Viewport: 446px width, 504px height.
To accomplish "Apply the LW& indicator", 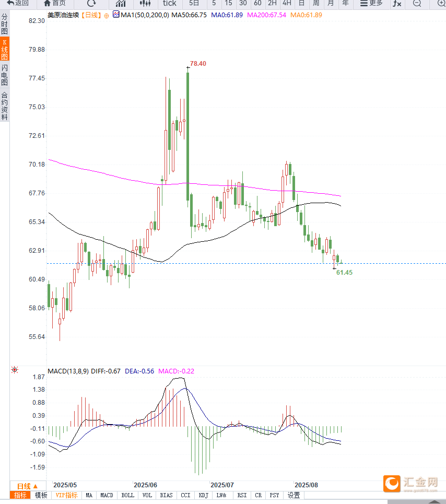I will tap(221, 495).
